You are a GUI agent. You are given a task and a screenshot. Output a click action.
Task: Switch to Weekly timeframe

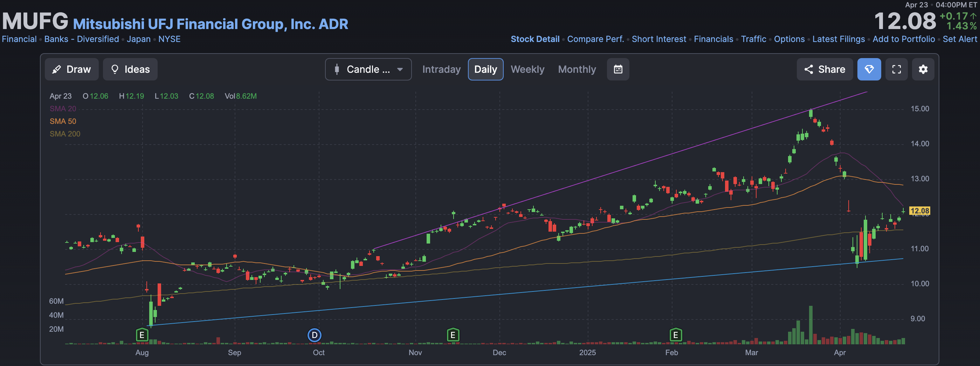527,69
